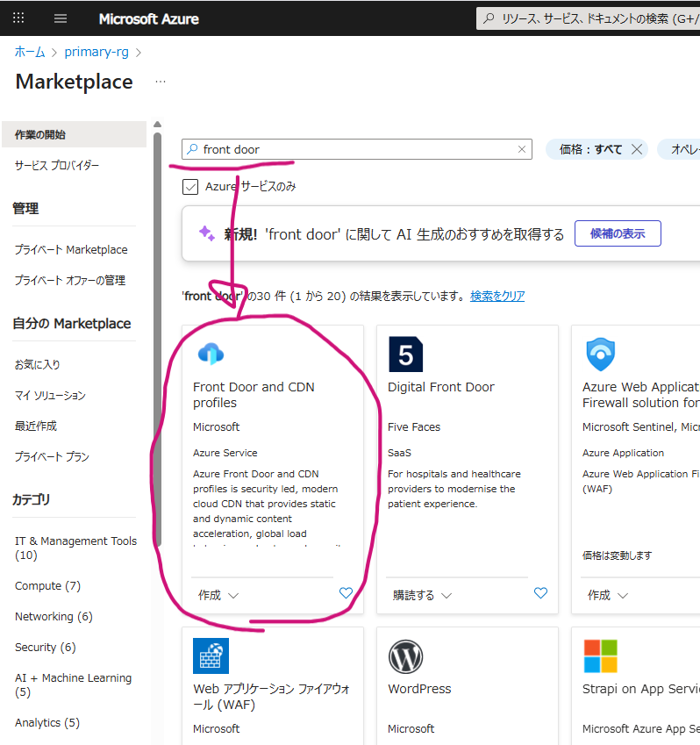The width and height of the screenshot is (700, 745).
Task: Open Web アプリケーション ファイアウォール (WAF) title
Action: [x=271, y=697]
